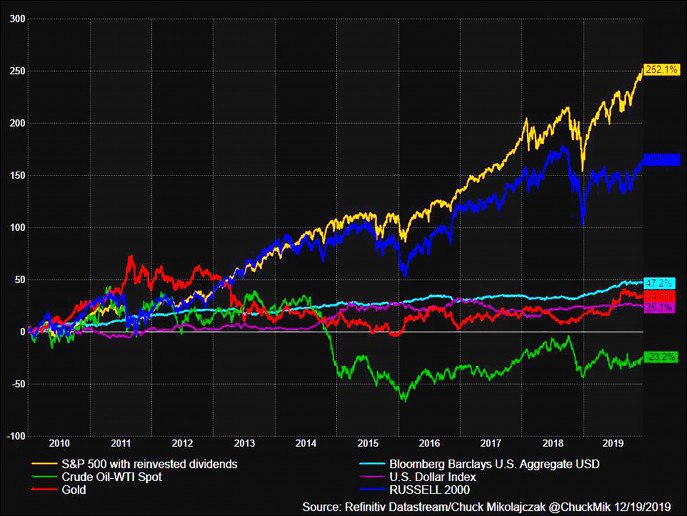Click the 'S&P 500 with reinvested dividends' legend text
Viewport: 687px width, 516px height.
155,464
